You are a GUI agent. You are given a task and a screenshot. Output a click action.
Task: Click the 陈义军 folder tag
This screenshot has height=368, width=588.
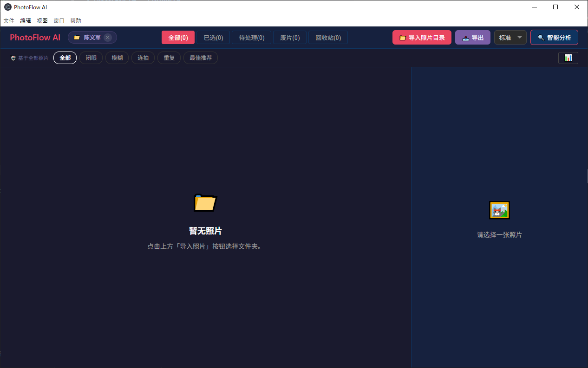tap(92, 38)
